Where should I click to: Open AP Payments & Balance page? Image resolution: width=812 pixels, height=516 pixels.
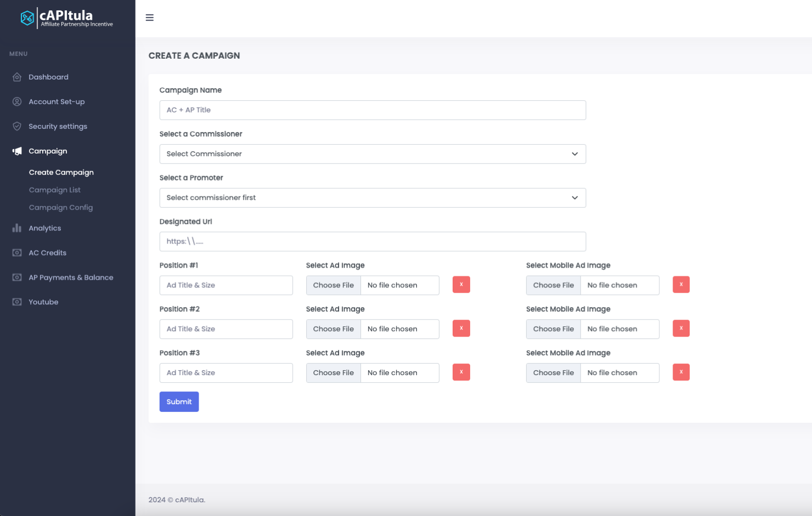pos(71,277)
